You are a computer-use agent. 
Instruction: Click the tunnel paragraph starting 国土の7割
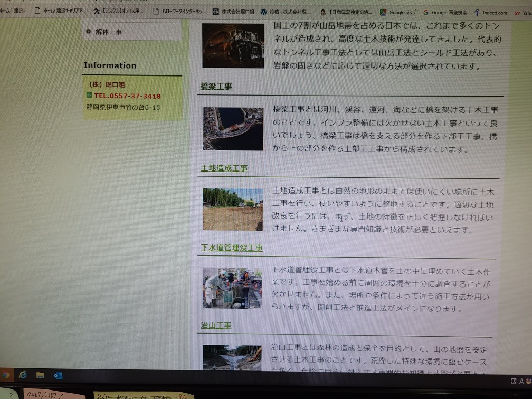[x=387, y=45]
